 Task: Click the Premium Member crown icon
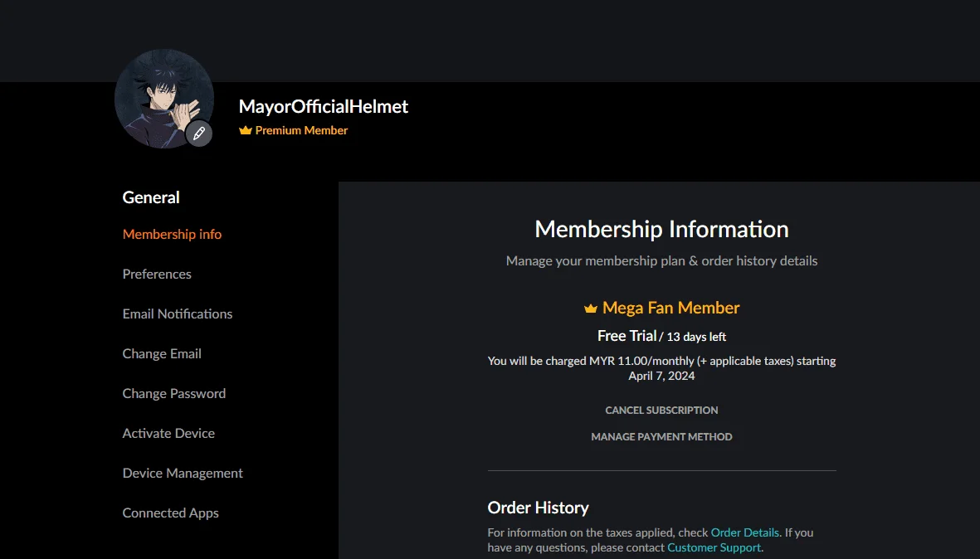pos(245,130)
